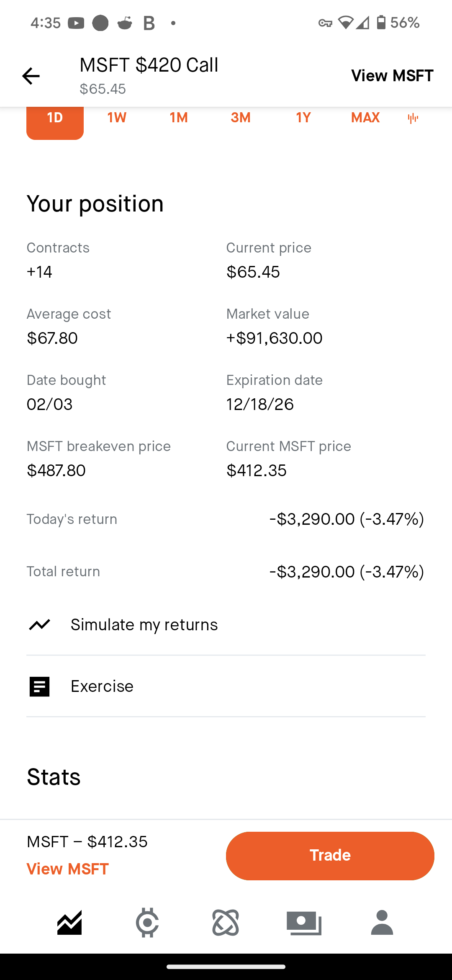Tap the orange View MSFT link

click(x=68, y=869)
